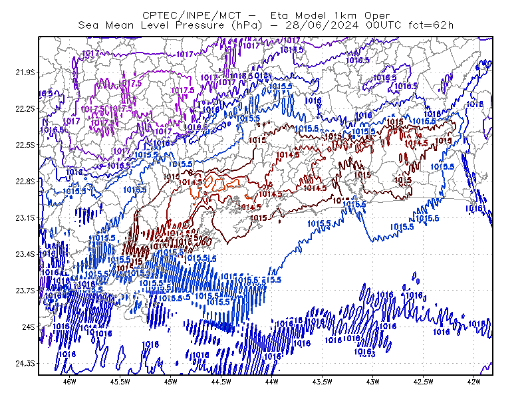532x411 pixels.
Task: Click the latitude label '22.5S'
Action: 25,145
